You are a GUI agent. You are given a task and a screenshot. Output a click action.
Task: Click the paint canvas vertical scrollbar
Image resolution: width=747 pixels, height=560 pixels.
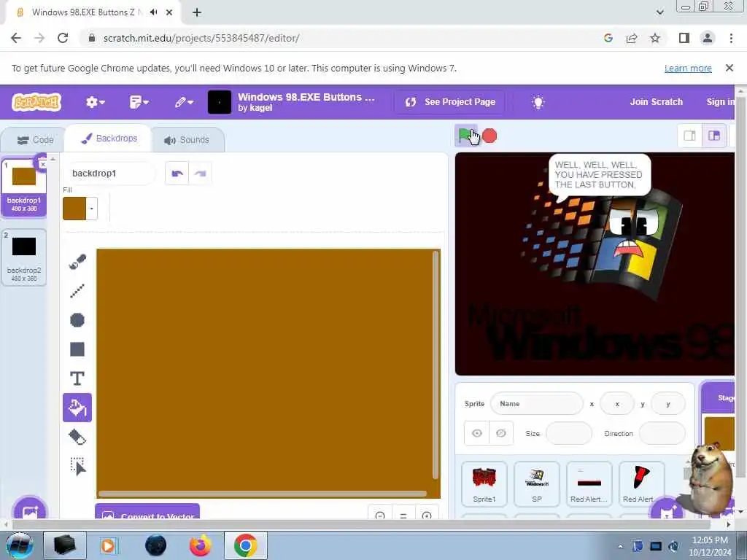pos(435,365)
